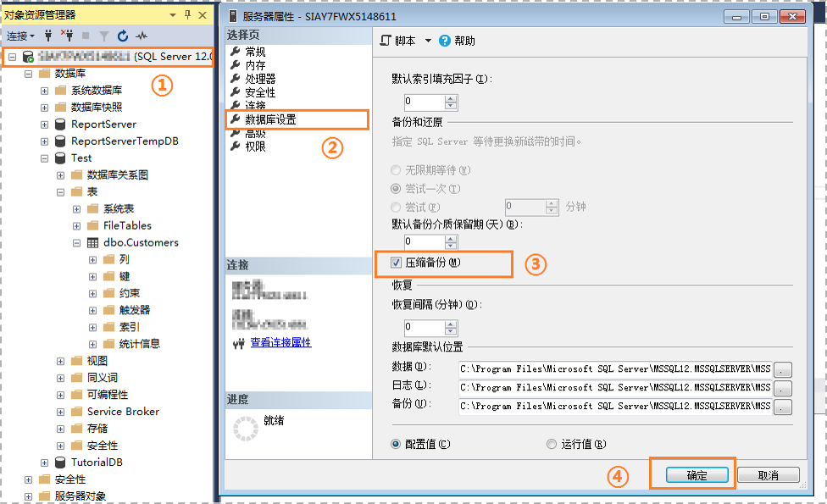Click the 系统数据库 folder icon
Screen dimensions: 827x504
pyautogui.click(x=61, y=90)
